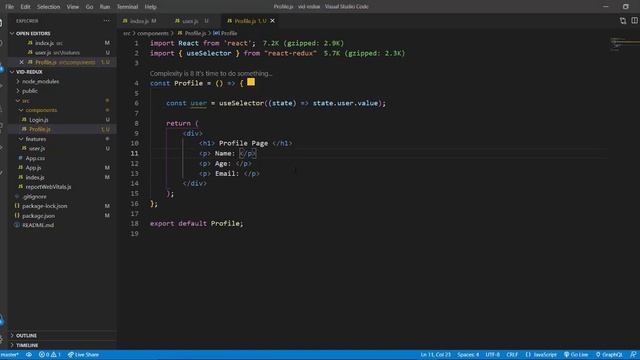Collapse the features folder
The height and width of the screenshot is (360, 640).
pyautogui.click(x=36, y=139)
